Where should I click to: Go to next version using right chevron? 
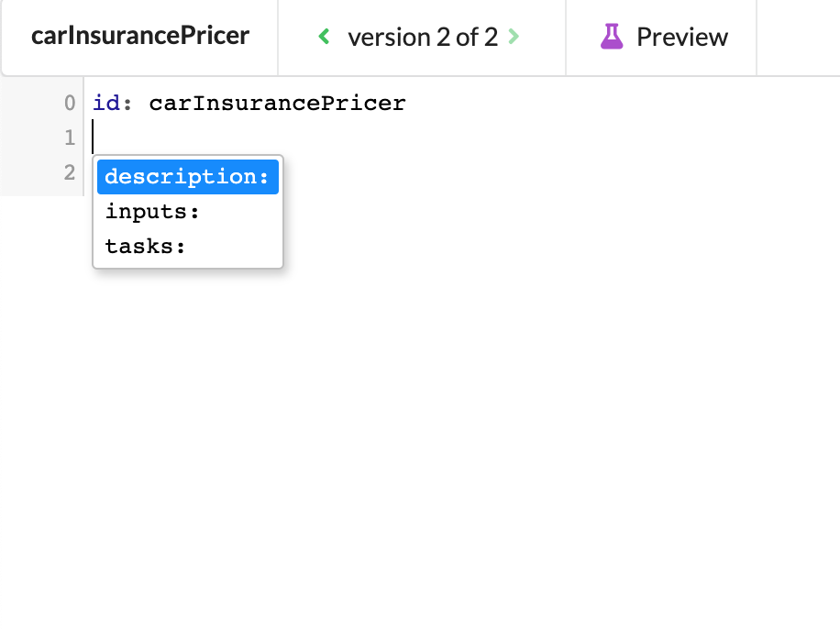click(x=514, y=37)
